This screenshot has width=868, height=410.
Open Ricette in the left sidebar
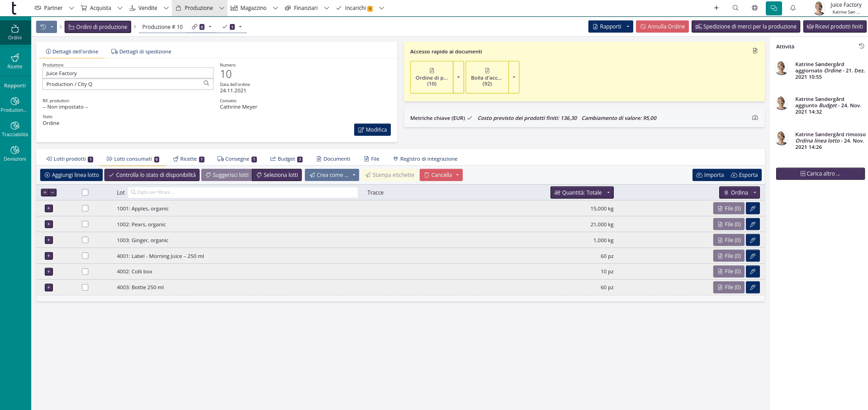pyautogui.click(x=15, y=61)
